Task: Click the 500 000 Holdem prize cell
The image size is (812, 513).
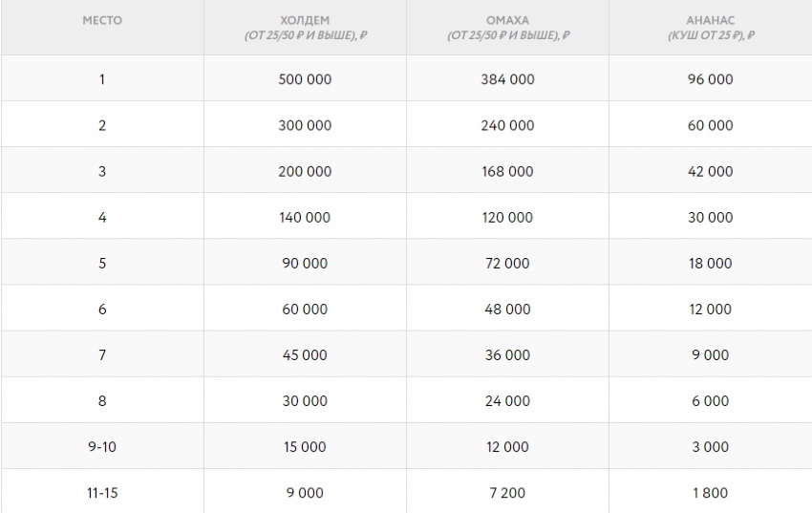Action: pos(306,79)
